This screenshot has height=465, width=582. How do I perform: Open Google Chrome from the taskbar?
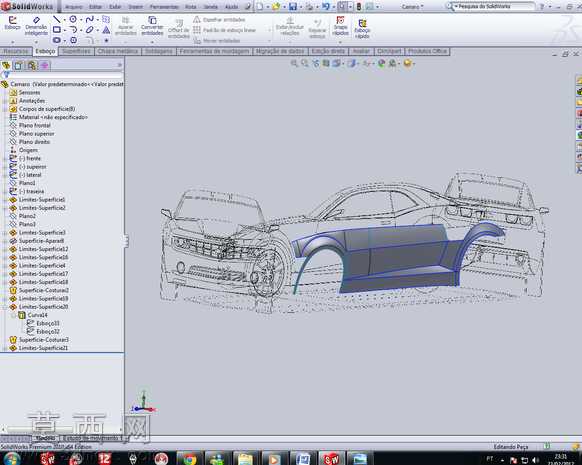coord(189,459)
